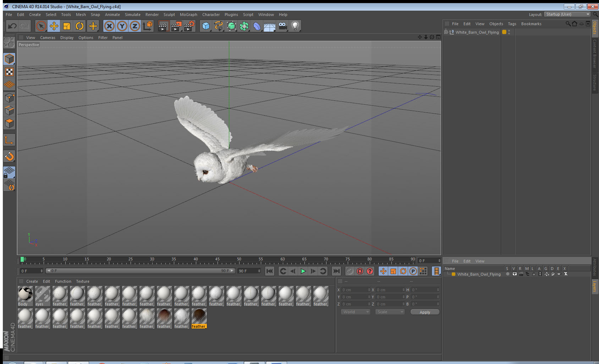
Task: Activate the Move tool in the top toolbar
Action: click(x=54, y=26)
